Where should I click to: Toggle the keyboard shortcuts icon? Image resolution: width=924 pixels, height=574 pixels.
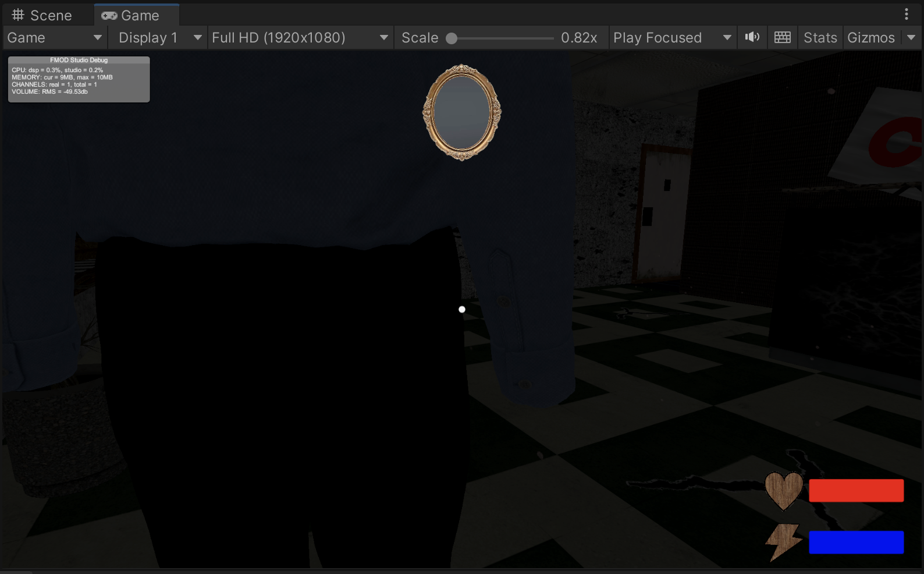click(783, 38)
